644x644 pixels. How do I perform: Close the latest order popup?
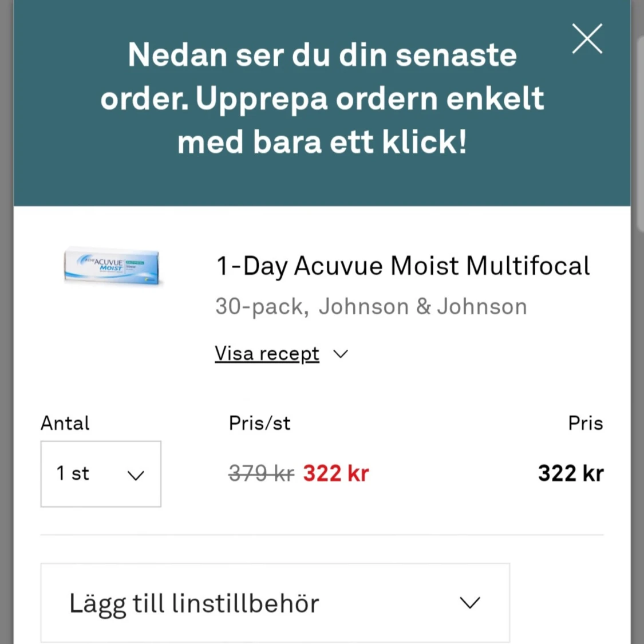(x=587, y=38)
